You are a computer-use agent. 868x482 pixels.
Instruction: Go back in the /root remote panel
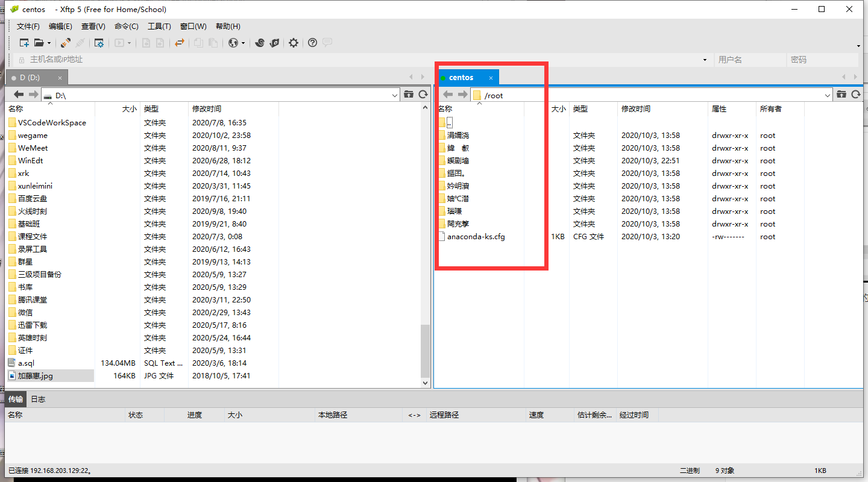tap(448, 95)
